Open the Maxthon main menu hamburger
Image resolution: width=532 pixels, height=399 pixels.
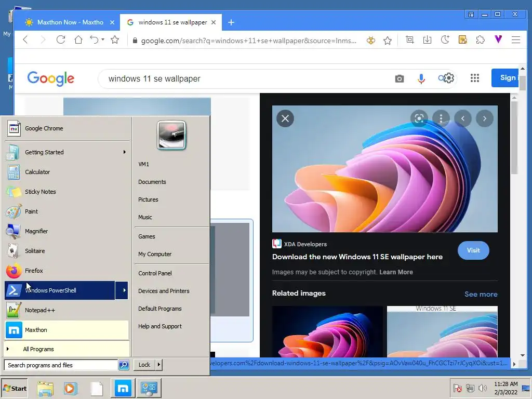[516, 40]
